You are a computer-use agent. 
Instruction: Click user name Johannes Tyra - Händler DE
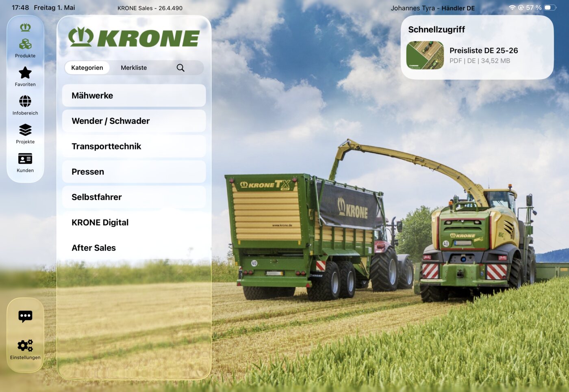tap(433, 8)
